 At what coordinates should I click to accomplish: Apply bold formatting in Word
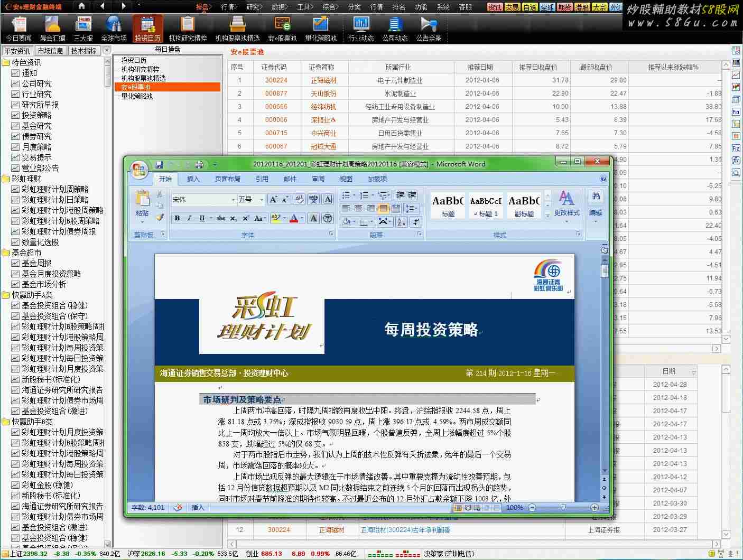click(177, 218)
